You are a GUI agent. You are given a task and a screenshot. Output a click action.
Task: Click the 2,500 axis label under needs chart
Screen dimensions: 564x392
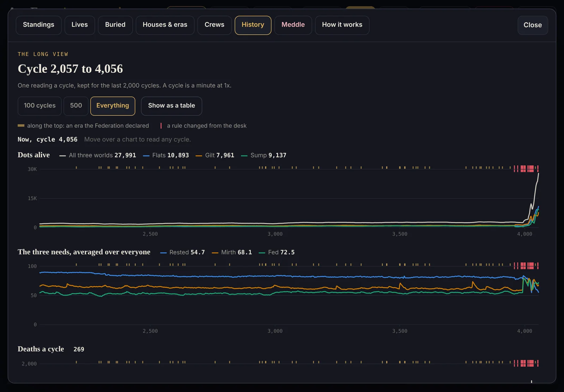click(x=150, y=331)
